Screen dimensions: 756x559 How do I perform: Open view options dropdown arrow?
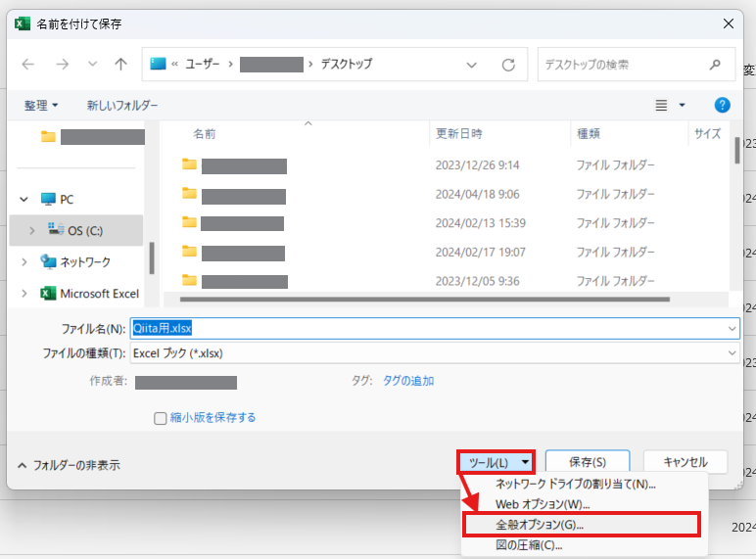682,105
